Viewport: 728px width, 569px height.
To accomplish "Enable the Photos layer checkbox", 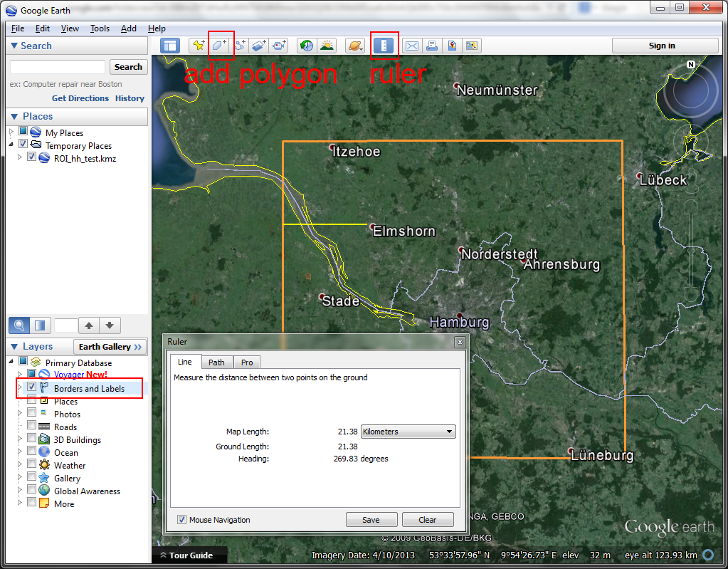I will pyautogui.click(x=31, y=412).
